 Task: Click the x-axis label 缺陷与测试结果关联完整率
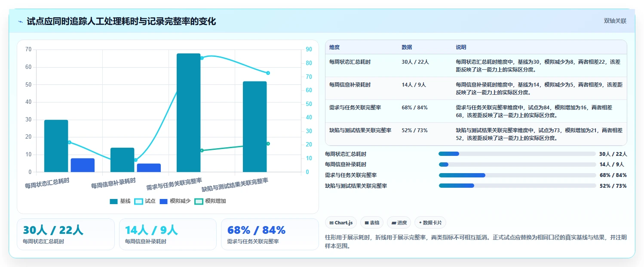[235, 185]
